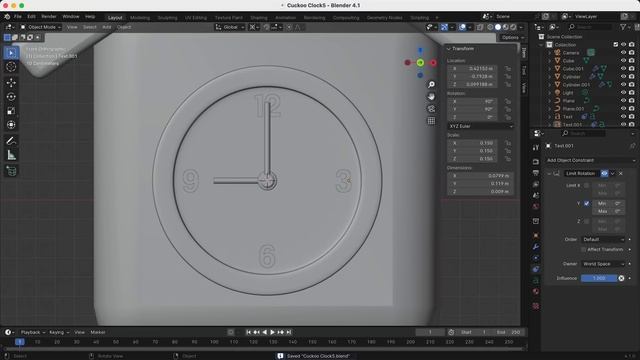
Task: Hide the Light object in outliner
Action: (623, 93)
